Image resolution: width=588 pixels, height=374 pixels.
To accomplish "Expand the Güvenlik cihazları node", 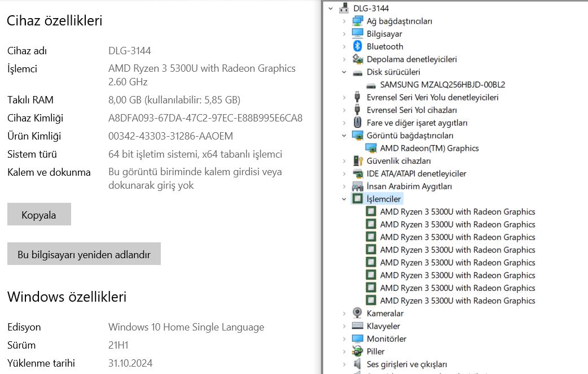I will coord(344,160).
